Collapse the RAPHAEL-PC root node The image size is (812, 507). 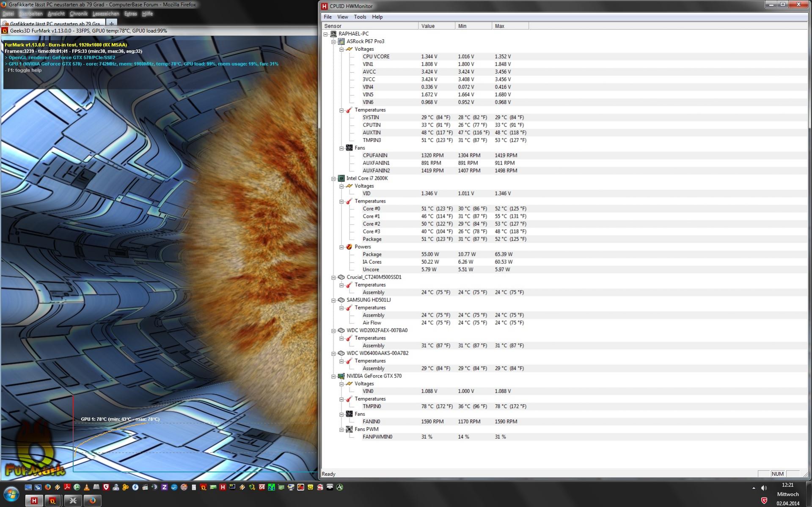[326, 34]
